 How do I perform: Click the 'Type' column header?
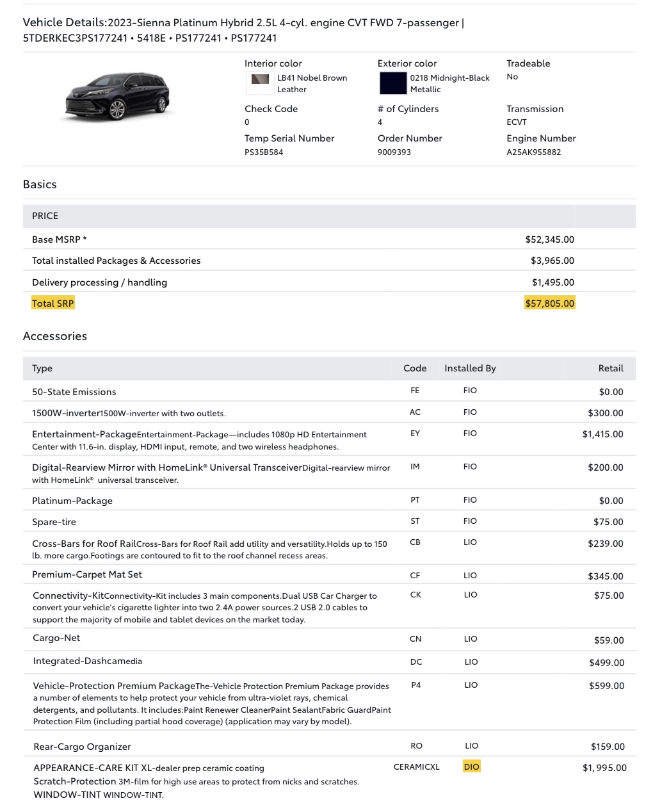click(x=42, y=368)
